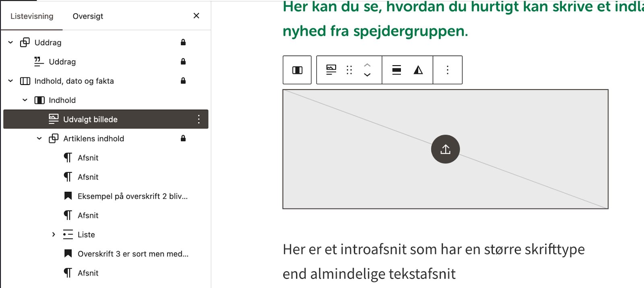This screenshot has height=288, width=644.
Task: Click the featured image block type icon
Action: pyautogui.click(x=331, y=70)
